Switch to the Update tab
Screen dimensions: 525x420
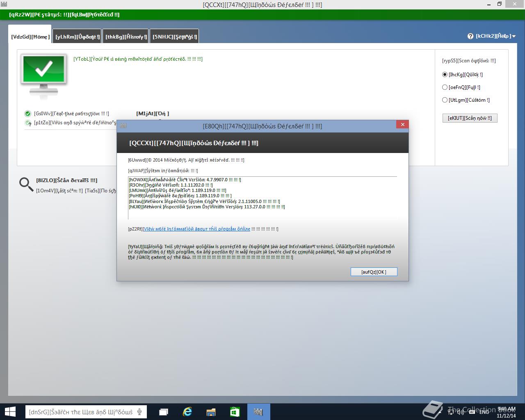click(x=78, y=37)
